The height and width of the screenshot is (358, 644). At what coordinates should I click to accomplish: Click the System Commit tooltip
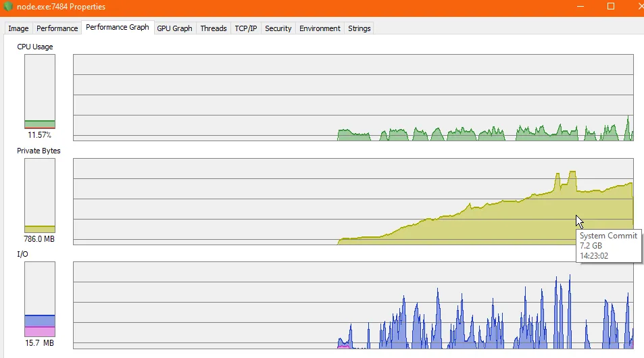[609, 245]
